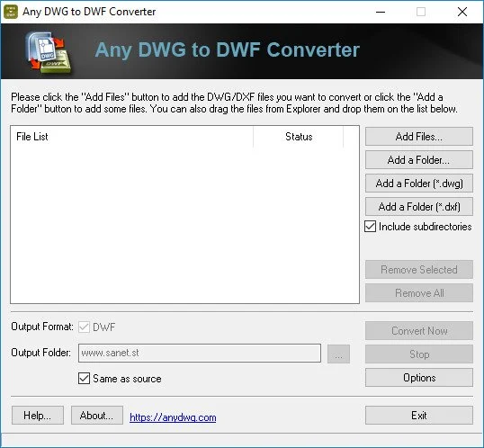Visit the https://anydwg.com link
The image size is (484, 448).
point(173,417)
